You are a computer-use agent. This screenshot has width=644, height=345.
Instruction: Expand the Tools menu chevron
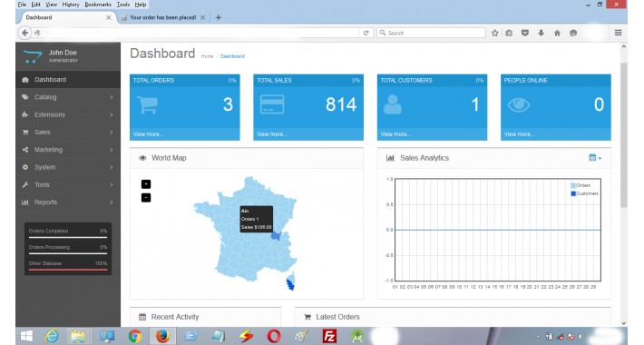click(x=112, y=184)
